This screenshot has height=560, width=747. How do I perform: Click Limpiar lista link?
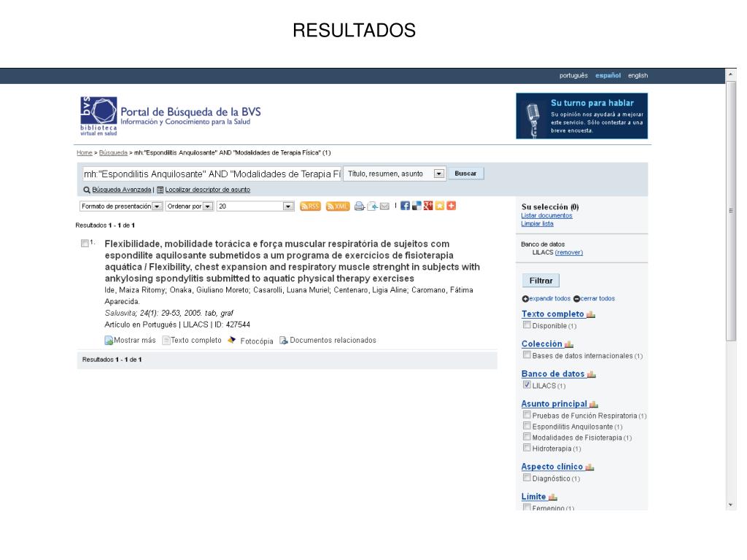point(537,224)
